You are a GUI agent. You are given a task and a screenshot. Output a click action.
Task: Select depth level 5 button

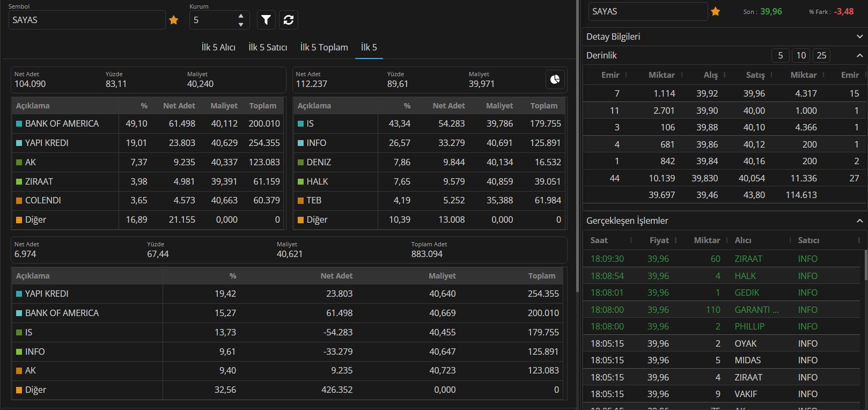(781, 55)
